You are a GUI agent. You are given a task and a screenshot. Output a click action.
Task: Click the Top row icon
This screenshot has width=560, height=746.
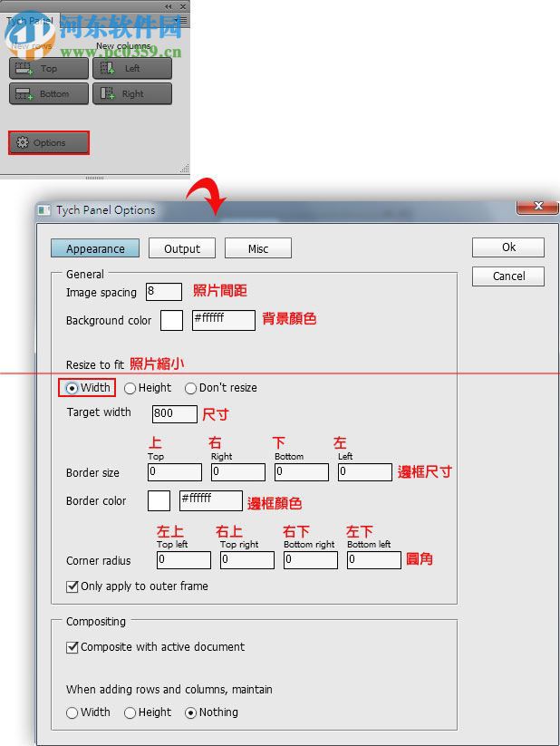click(24, 69)
